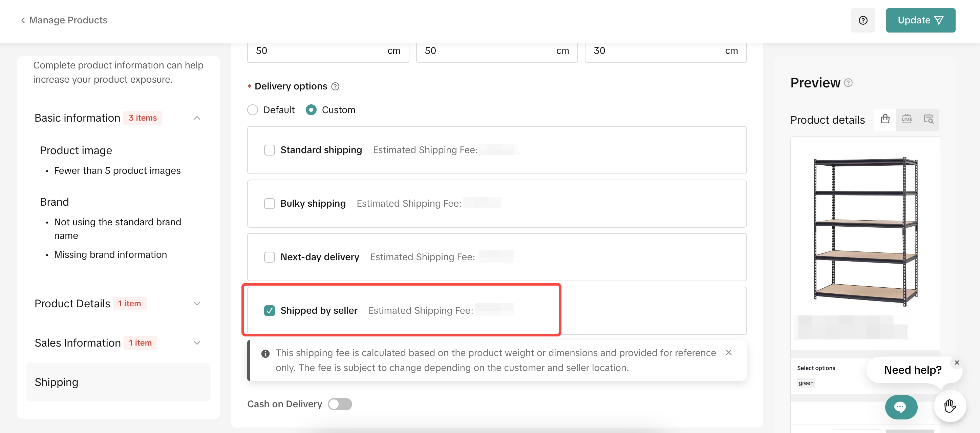Screen dimensions: 980x433
Task: Open the Shipping section in sidebar
Action: (x=56, y=382)
